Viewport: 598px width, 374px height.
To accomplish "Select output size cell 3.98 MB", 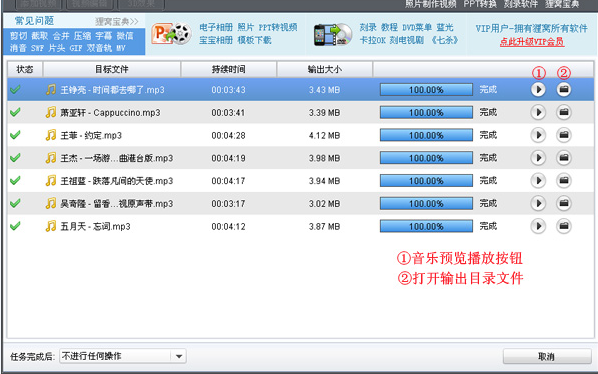I will pos(325,158).
